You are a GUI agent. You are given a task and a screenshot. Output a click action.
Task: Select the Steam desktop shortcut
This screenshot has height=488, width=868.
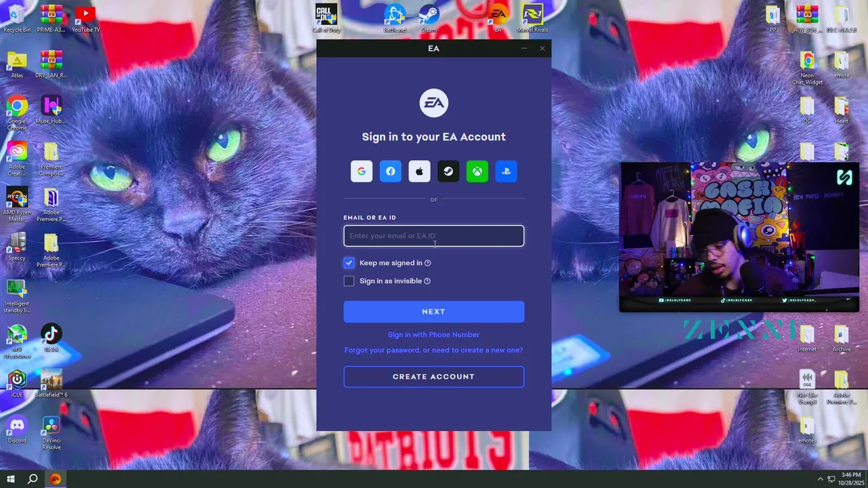[x=429, y=18]
